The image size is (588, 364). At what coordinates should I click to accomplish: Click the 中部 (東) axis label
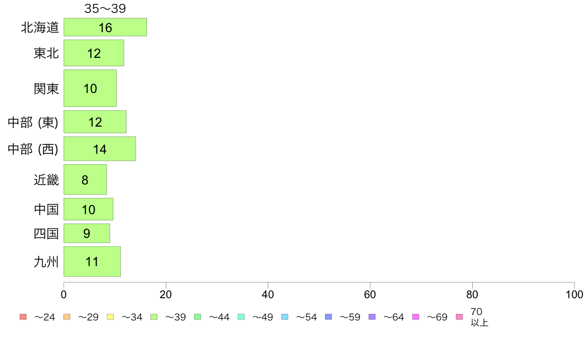[33, 122]
